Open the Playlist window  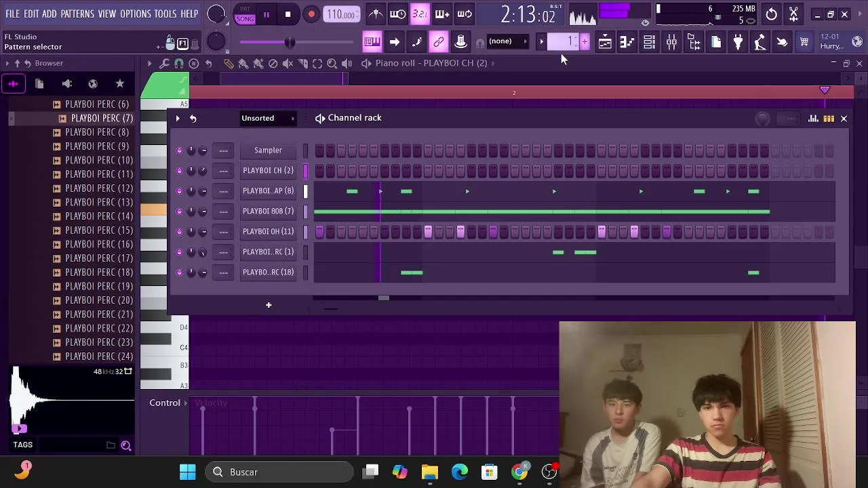[605, 43]
